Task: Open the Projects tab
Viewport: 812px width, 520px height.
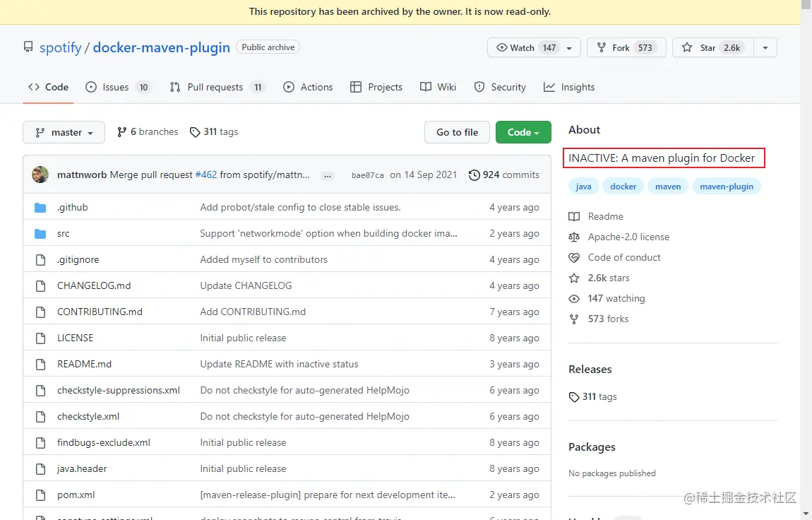Action: (376, 87)
